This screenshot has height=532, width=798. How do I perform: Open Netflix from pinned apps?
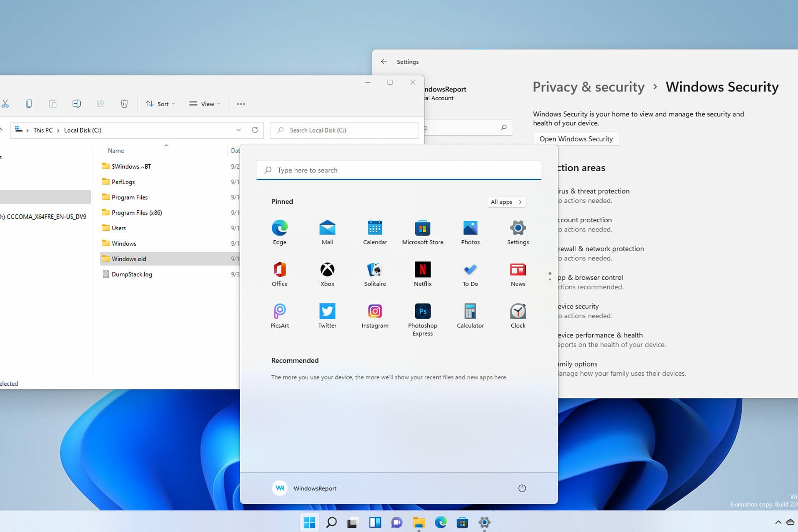(423, 274)
